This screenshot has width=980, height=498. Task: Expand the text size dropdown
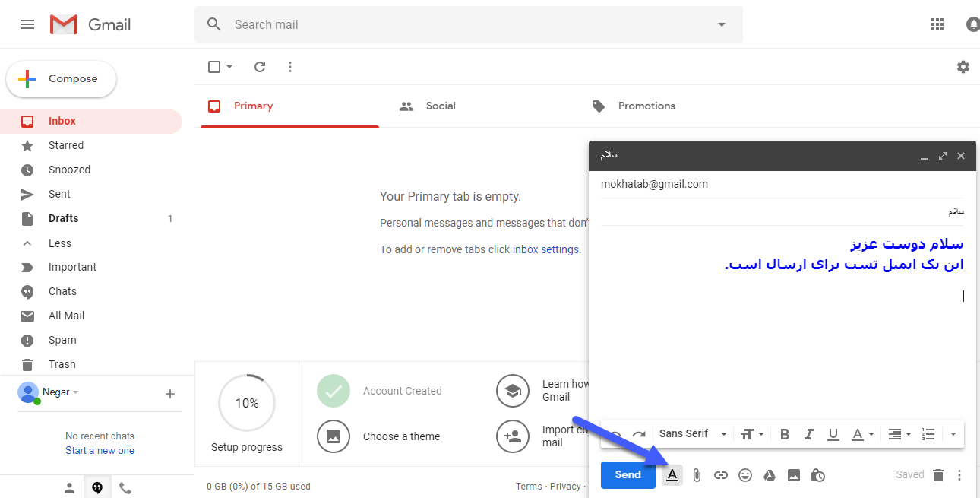(x=751, y=434)
